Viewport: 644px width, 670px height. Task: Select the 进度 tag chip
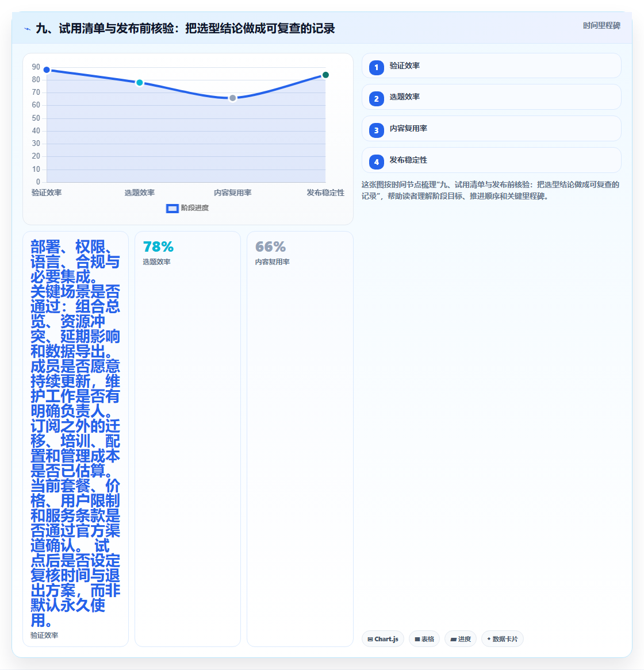point(461,639)
